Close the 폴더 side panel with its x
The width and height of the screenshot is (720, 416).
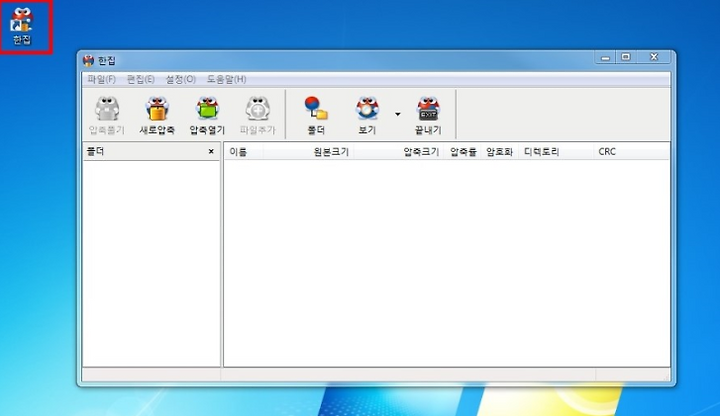[x=211, y=151]
